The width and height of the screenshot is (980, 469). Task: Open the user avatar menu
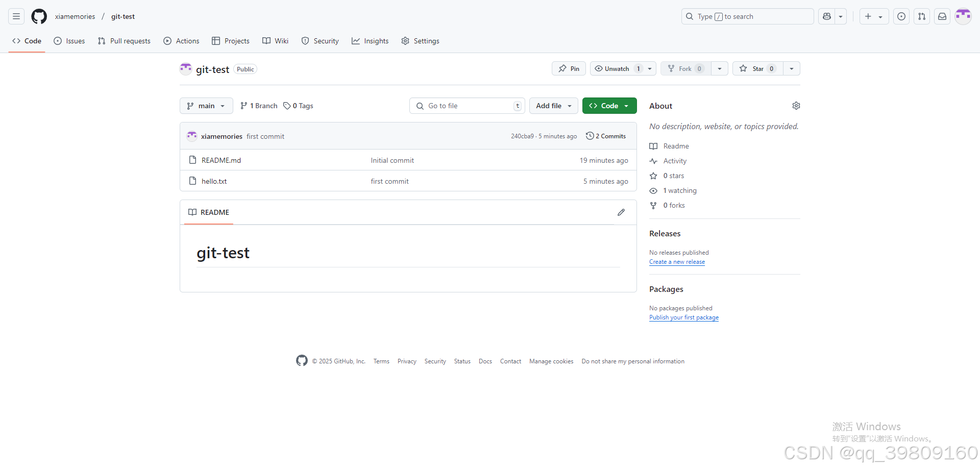click(x=963, y=16)
